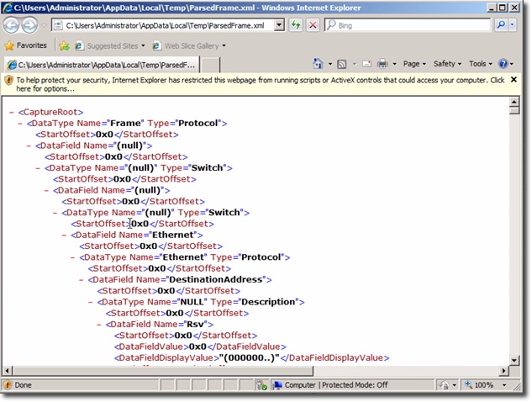This screenshot has height=402, width=532.
Task: Open the Tools menu
Action: [x=480, y=64]
